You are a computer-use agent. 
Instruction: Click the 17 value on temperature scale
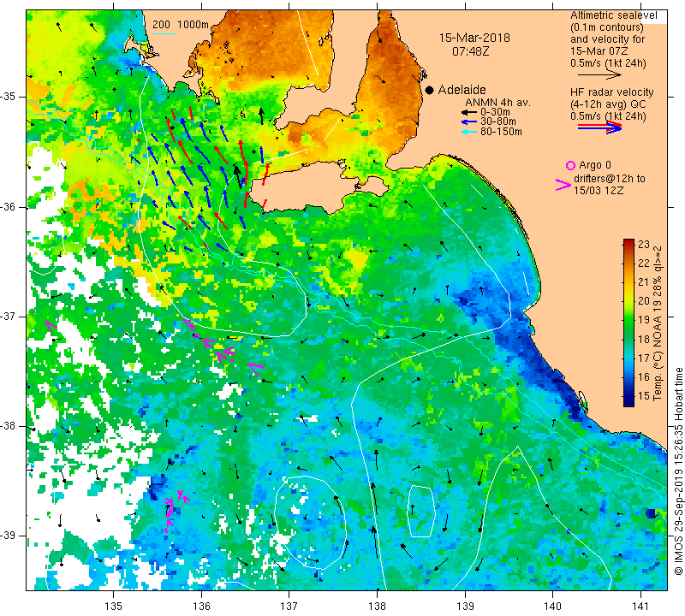pyautogui.click(x=644, y=358)
